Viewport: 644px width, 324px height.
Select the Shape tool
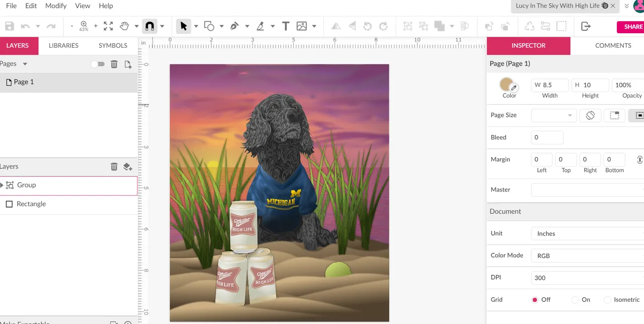pyautogui.click(x=209, y=26)
